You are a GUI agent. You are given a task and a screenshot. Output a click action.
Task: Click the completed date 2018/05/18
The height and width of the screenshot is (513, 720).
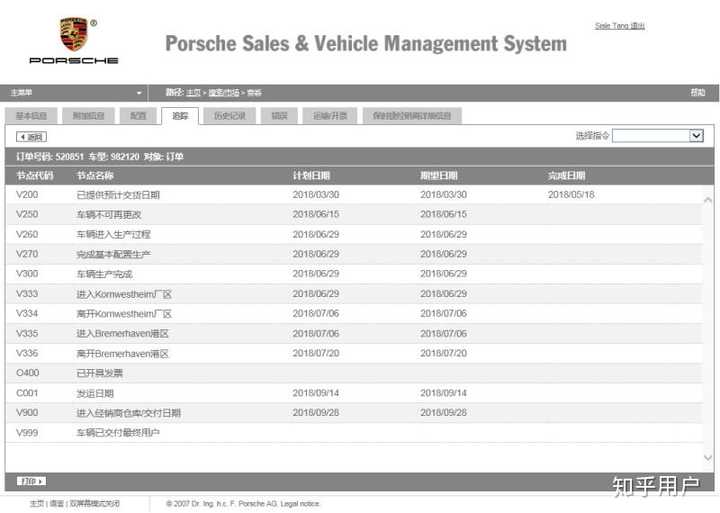click(571, 195)
